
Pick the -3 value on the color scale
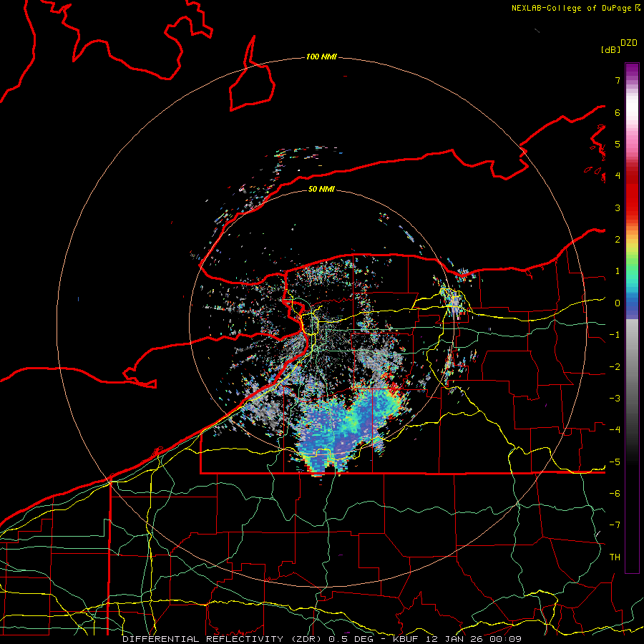pyautogui.click(x=615, y=399)
